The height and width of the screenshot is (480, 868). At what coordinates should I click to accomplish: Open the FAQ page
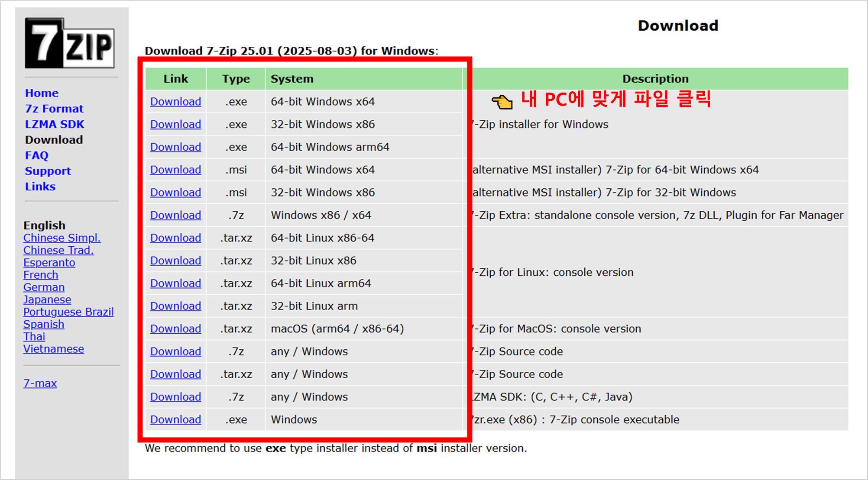point(37,155)
